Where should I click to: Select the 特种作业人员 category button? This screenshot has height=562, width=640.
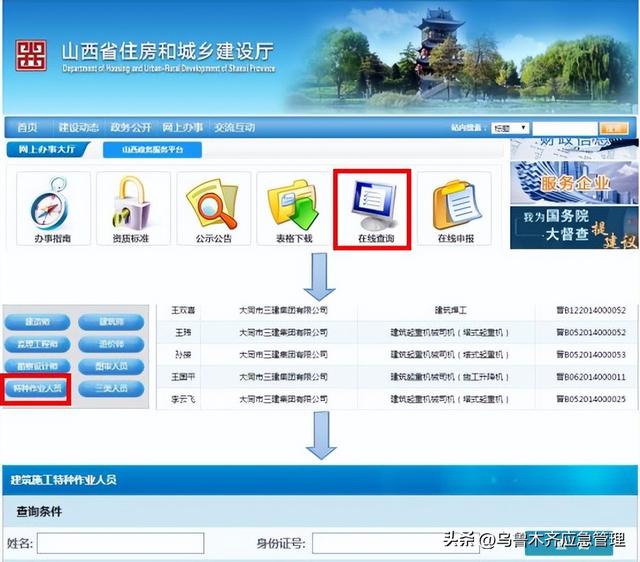coord(37,388)
